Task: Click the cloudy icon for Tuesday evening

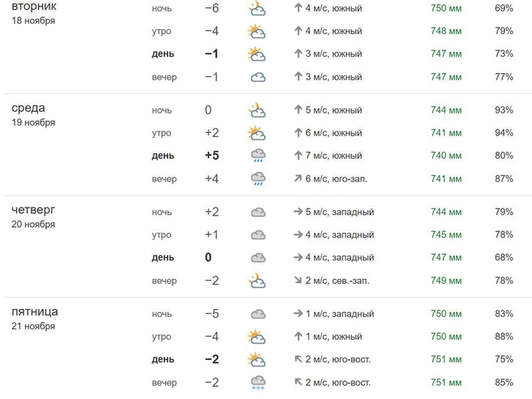Action: point(258,77)
